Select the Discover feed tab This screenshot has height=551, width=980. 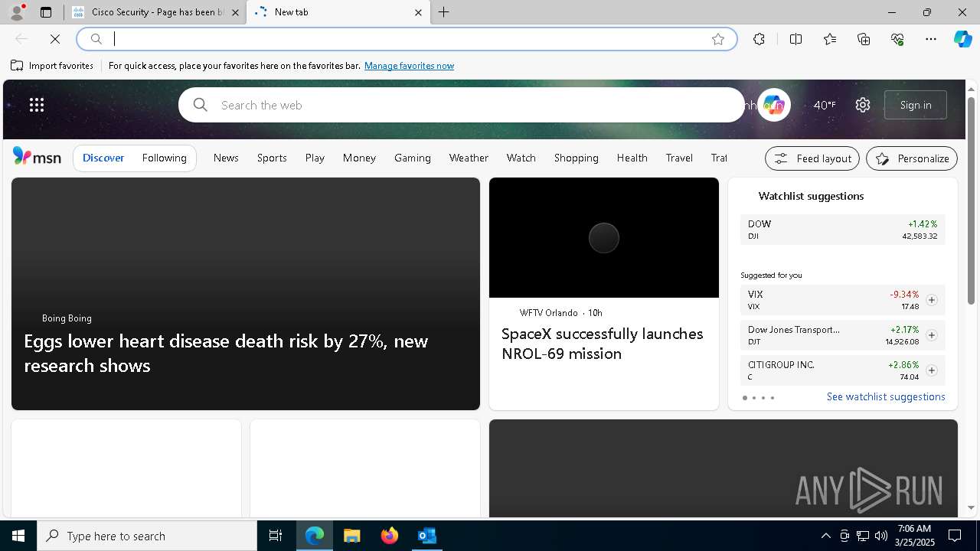pyautogui.click(x=103, y=158)
